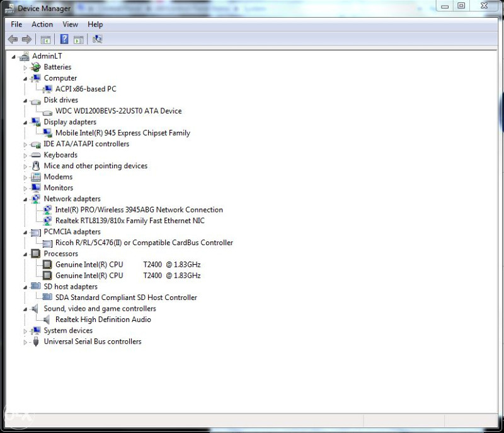Click the Modems category icon
This screenshot has width=504, height=433.
[x=36, y=177]
